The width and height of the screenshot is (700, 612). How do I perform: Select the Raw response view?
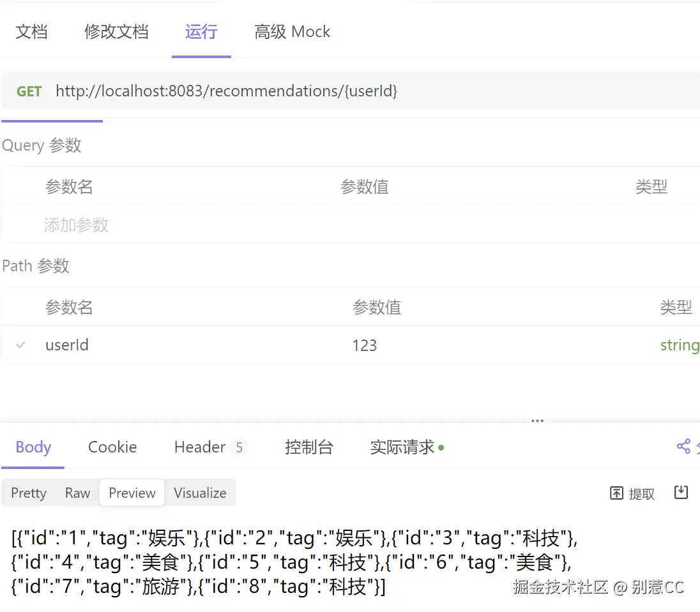pos(77,493)
